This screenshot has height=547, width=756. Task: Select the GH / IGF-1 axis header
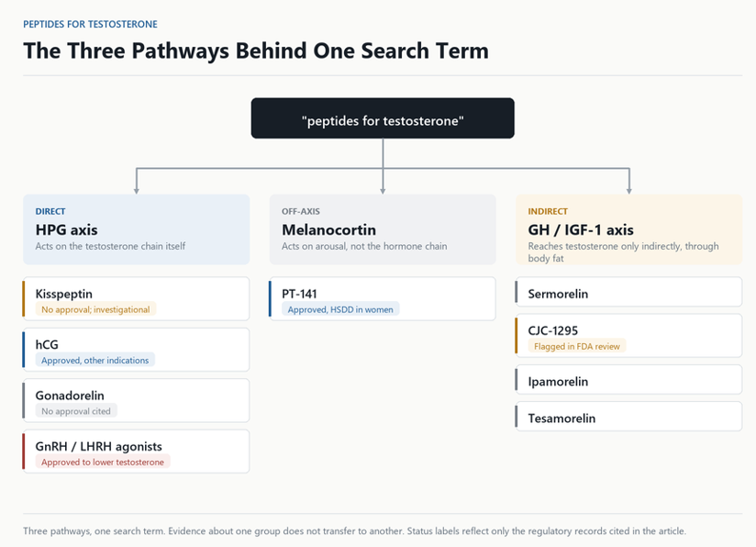coord(628,229)
